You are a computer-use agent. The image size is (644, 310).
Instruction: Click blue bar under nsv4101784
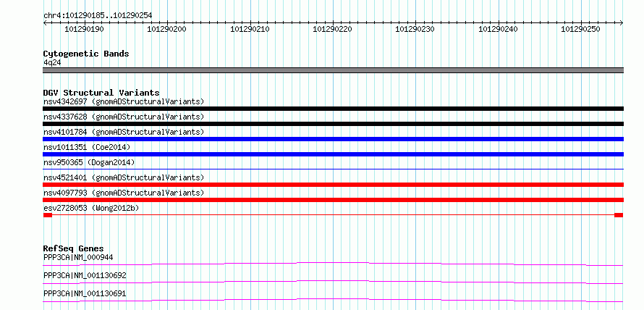[333, 139]
